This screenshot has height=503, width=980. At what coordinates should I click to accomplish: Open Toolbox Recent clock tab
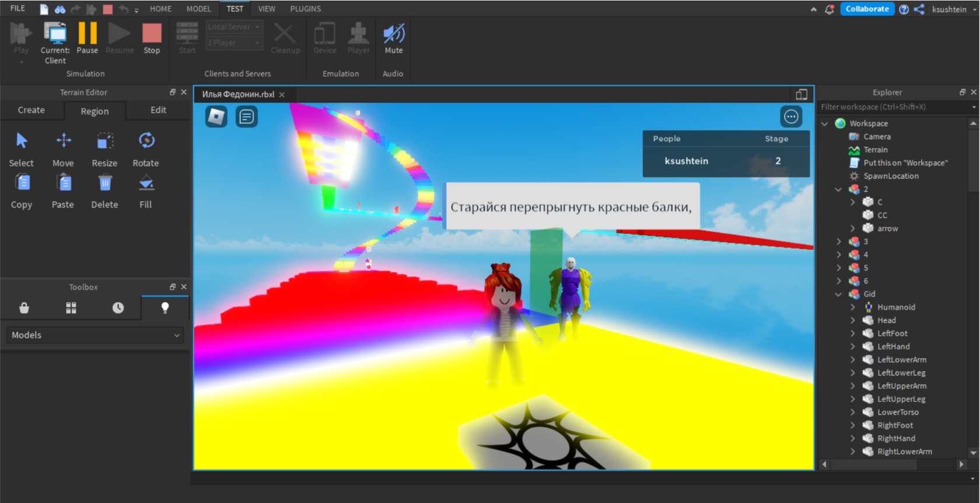[118, 308]
